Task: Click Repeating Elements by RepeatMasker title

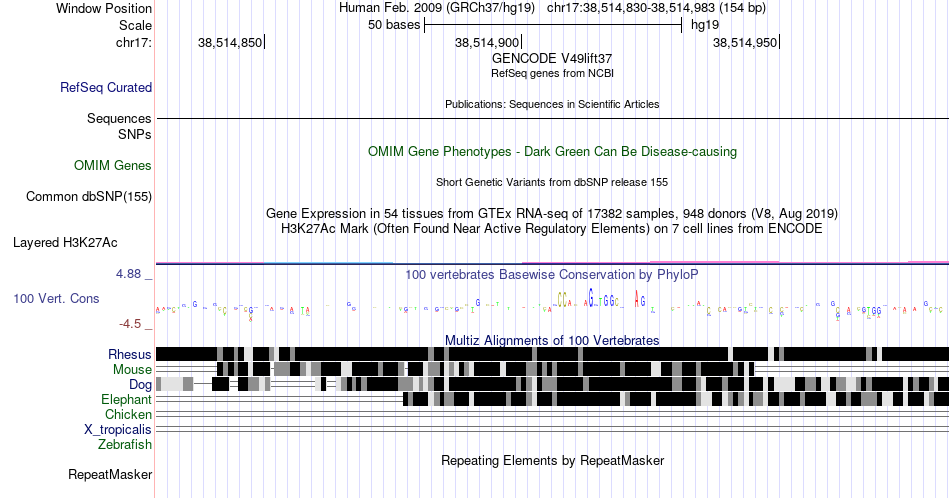Action: coord(552,460)
